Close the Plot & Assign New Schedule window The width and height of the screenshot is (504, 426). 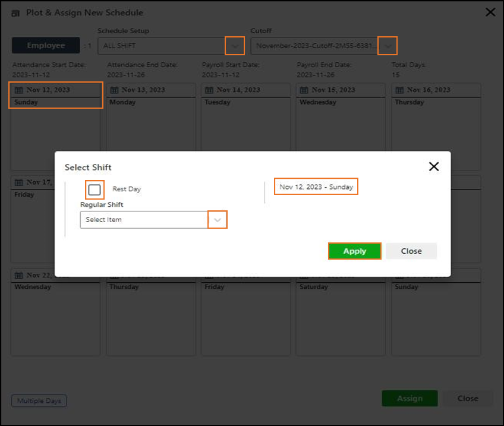click(x=490, y=12)
